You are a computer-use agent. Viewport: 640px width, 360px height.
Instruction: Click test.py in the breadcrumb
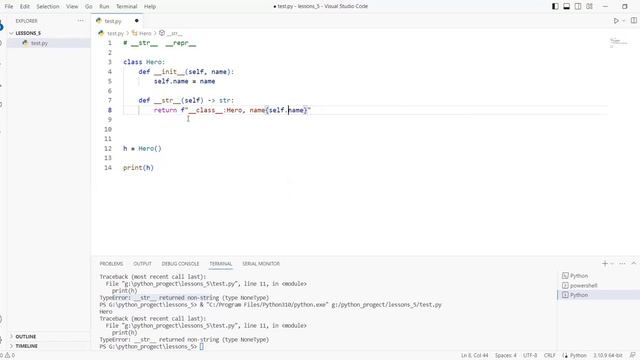115,33
